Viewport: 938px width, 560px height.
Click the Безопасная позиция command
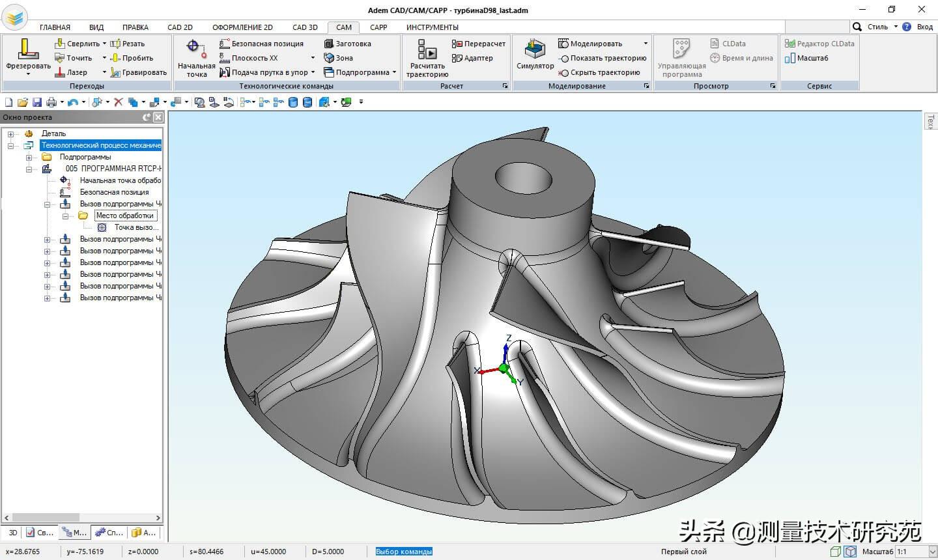point(262,44)
